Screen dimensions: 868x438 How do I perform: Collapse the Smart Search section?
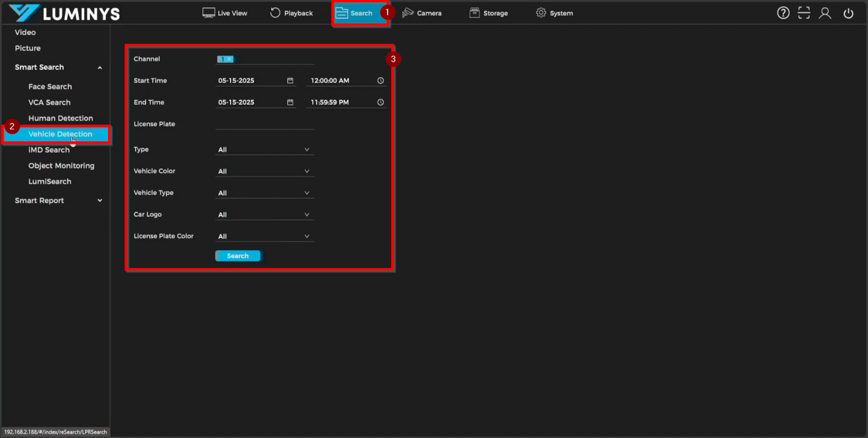coord(99,67)
